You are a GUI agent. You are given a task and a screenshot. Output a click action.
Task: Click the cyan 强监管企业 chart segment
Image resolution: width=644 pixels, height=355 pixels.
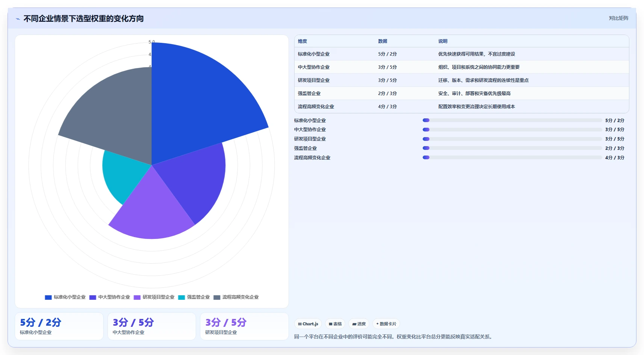[x=124, y=175]
